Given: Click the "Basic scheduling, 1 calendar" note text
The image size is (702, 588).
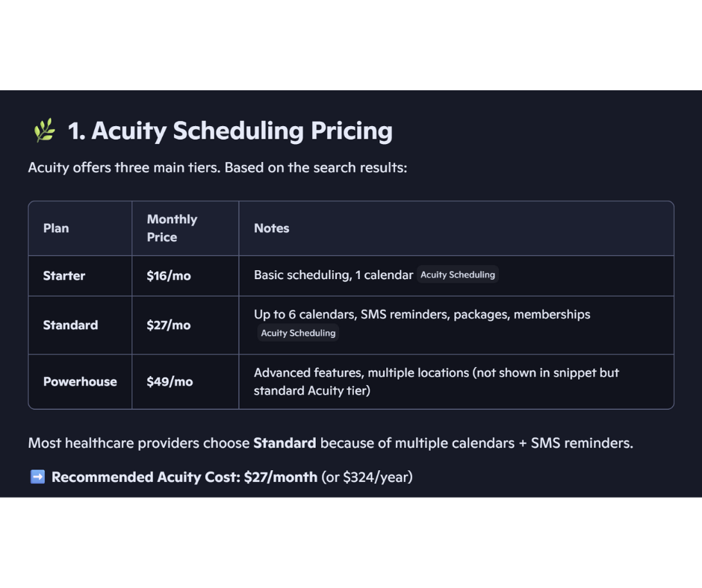Looking at the screenshot, I should click(333, 275).
